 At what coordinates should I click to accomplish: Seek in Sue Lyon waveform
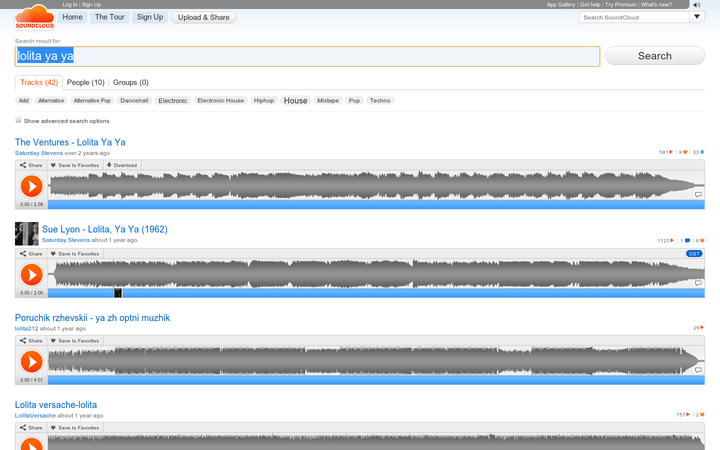click(x=376, y=274)
